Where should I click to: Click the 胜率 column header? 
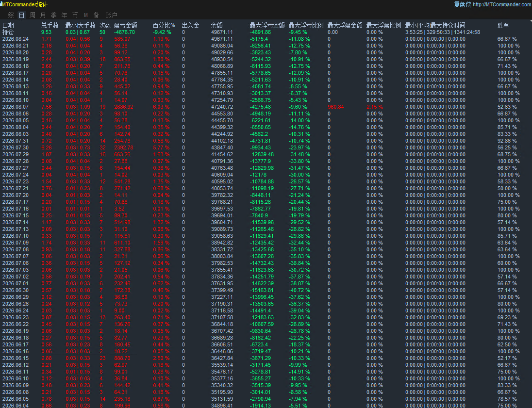coord(503,25)
